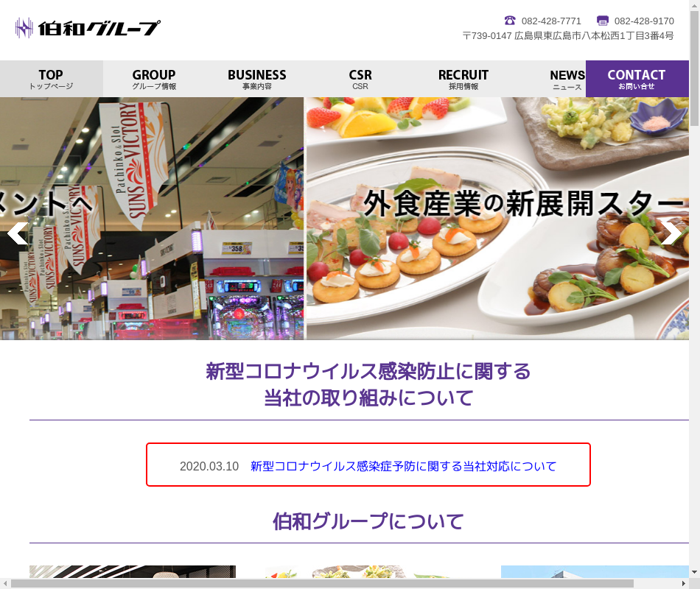Open the NEWS ニュース menu item
The height and width of the screenshot is (589, 700).
point(567,79)
